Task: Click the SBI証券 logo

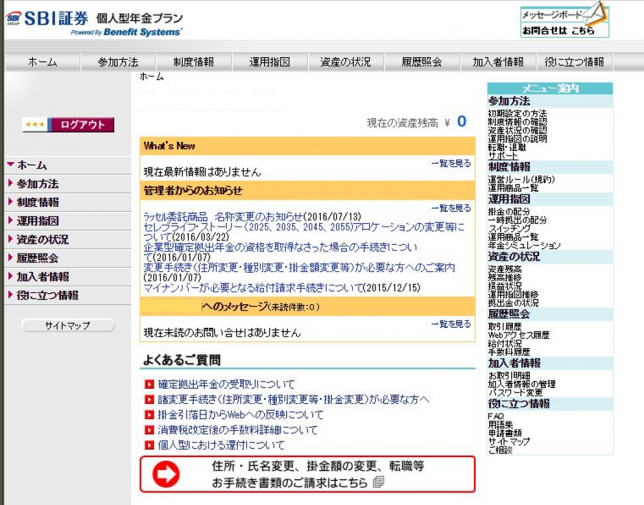Action: [x=47, y=18]
